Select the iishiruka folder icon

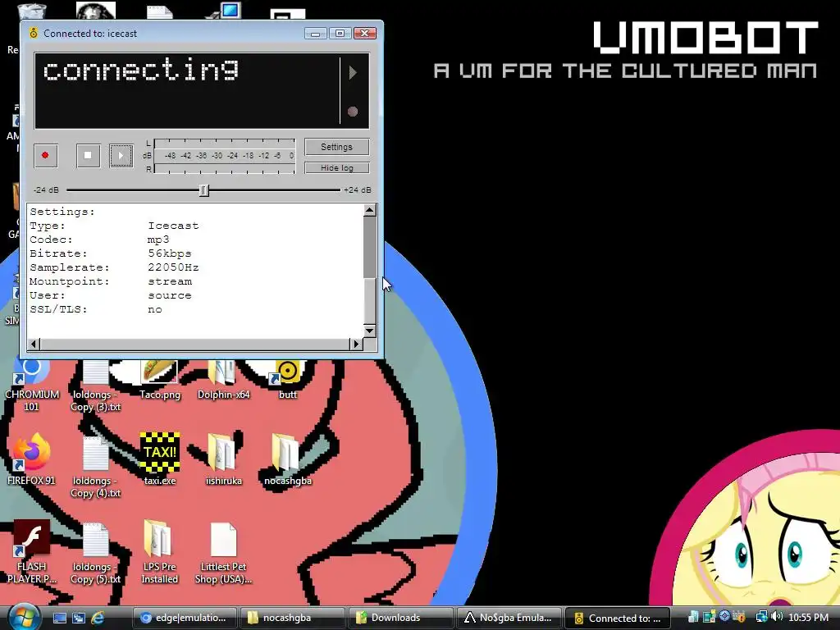pyautogui.click(x=224, y=459)
